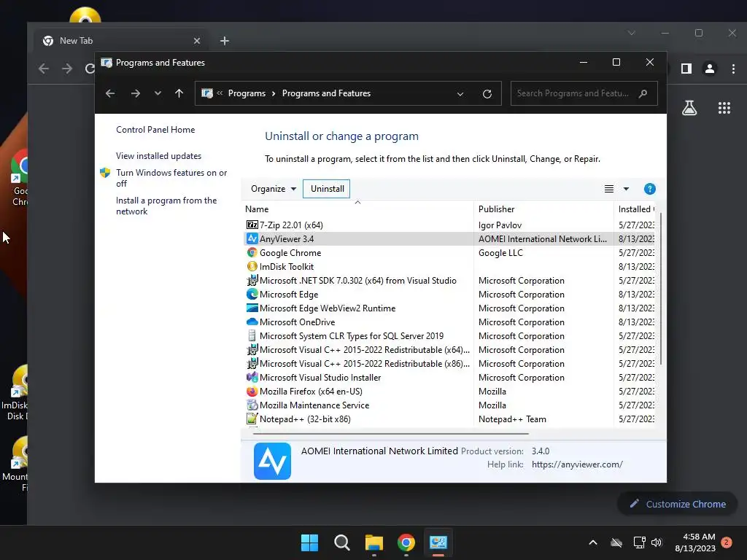Go back in Programs and Features window
The image size is (747, 560).
[x=110, y=93]
